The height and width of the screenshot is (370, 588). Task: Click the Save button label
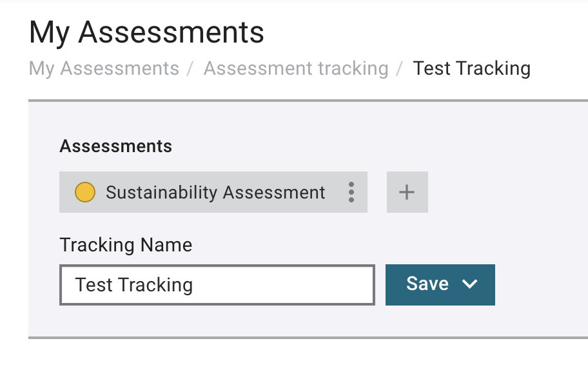pyautogui.click(x=427, y=284)
